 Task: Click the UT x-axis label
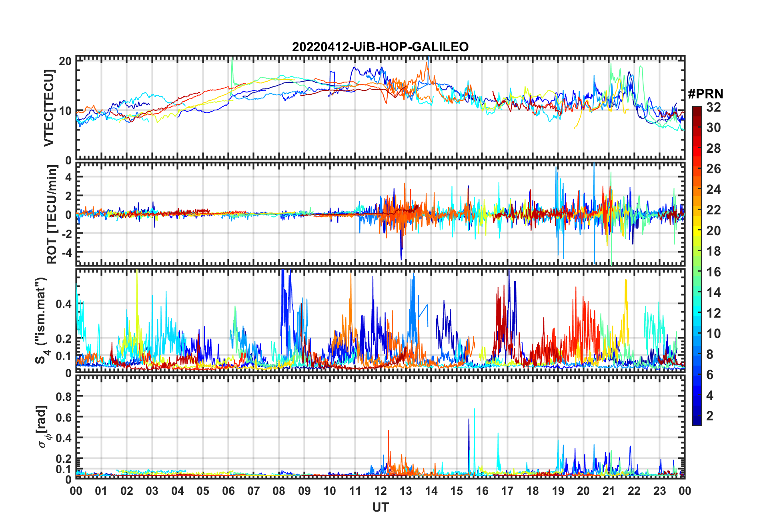[380, 507]
